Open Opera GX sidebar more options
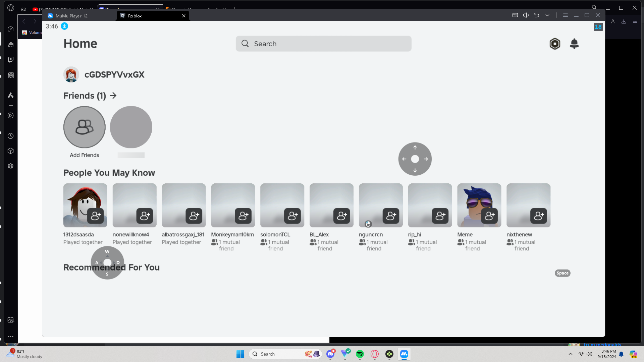 (x=11, y=337)
